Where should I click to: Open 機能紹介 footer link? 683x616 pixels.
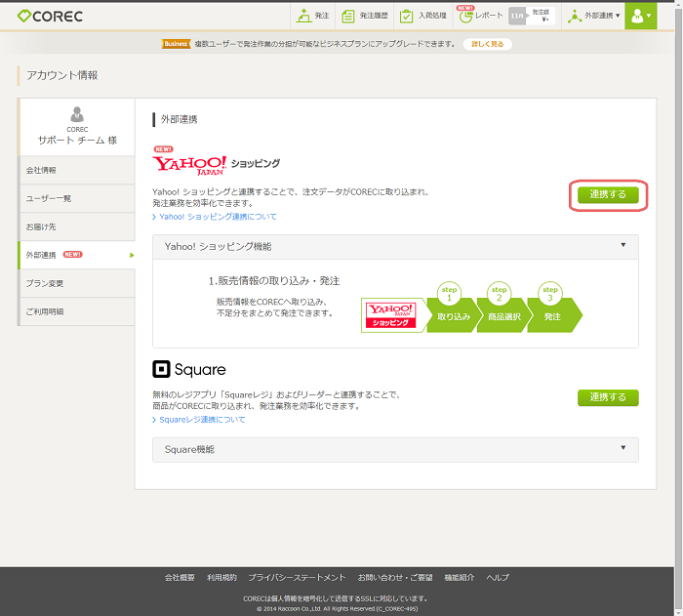(460, 577)
